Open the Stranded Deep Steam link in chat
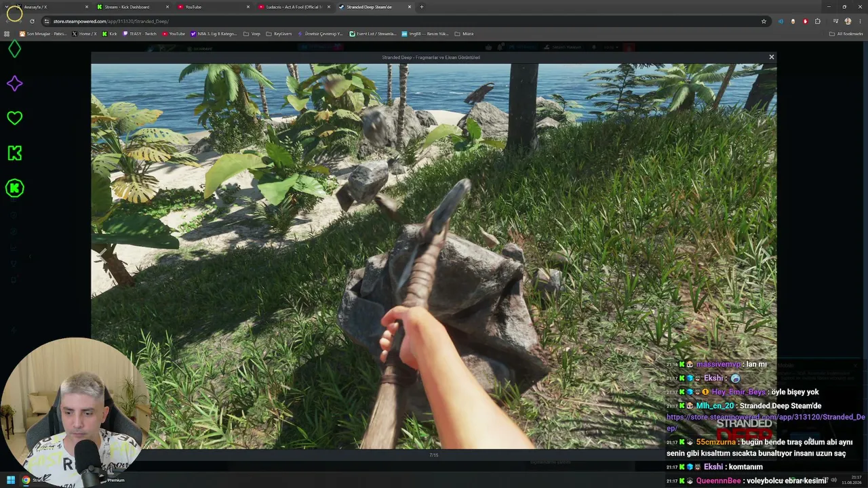Screen dimensions: 868x488 tap(766, 422)
